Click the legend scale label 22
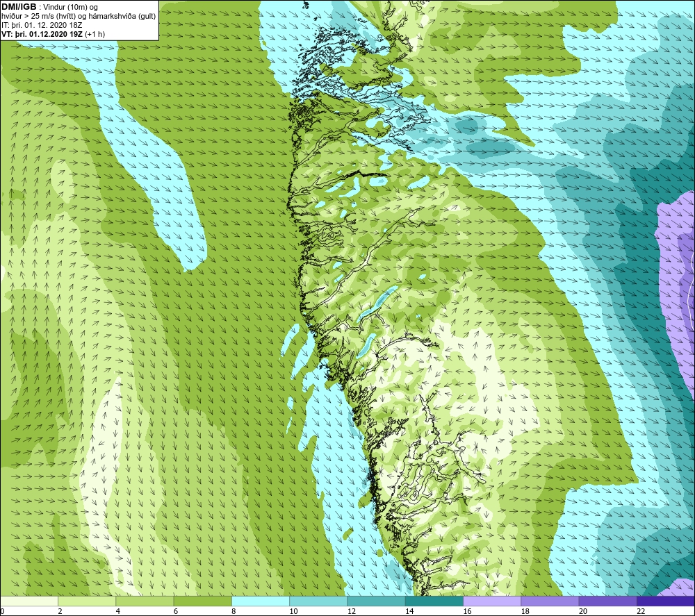Viewport: 695px width, 616px height. pos(641,611)
